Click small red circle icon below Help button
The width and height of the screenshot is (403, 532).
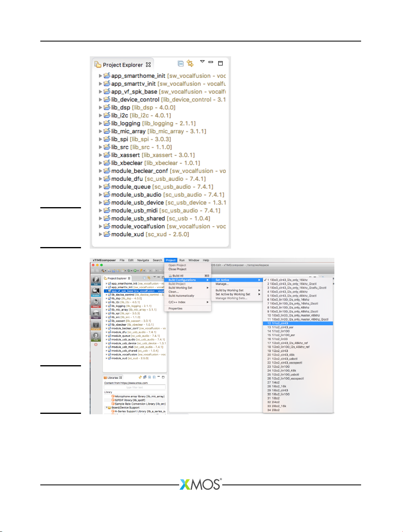click(x=96, y=344)
